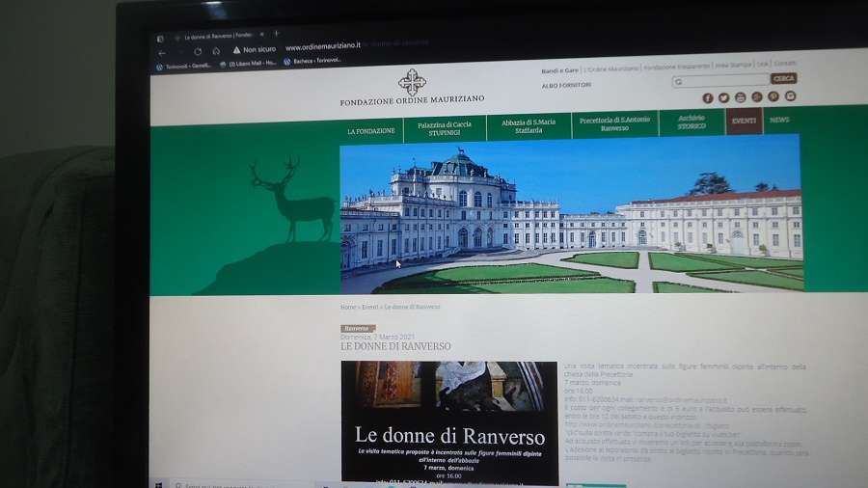Image resolution: width=868 pixels, height=488 pixels.
Task: Click the browser back arrow
Action: click(161, 52)
